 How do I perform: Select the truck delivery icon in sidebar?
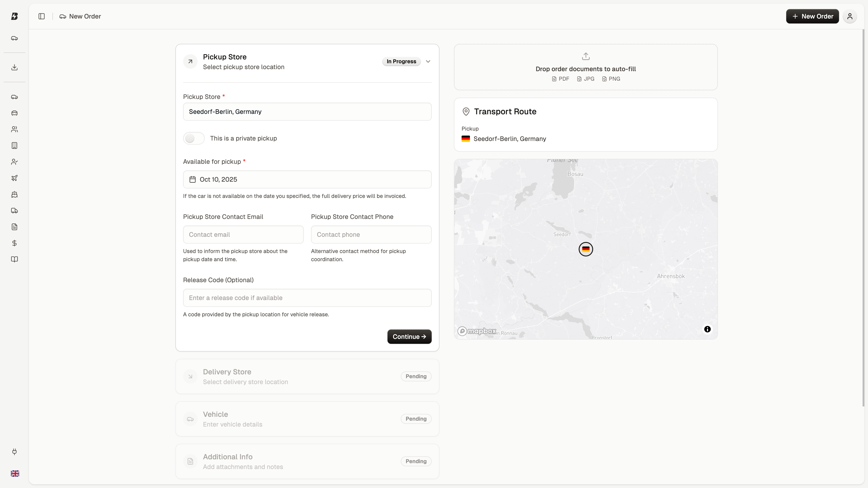(x=14, y=211)
